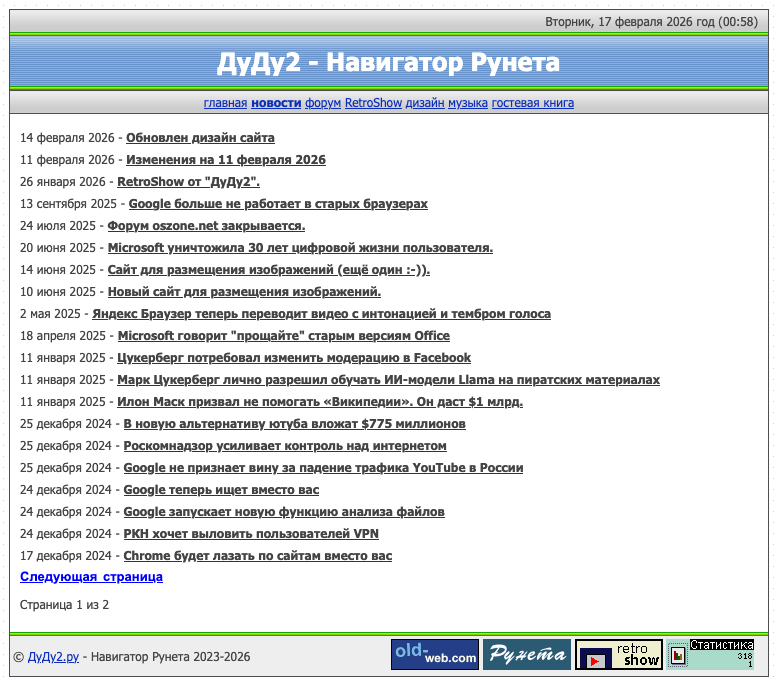Click the Рунета banner badge
The image size is (778, 685).
click(x=526, y=655)
